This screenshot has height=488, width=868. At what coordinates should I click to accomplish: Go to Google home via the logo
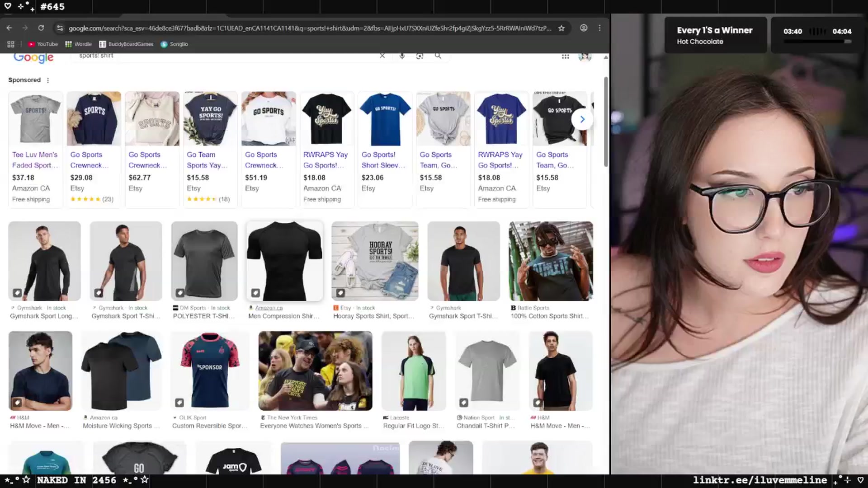coord(33,57)
